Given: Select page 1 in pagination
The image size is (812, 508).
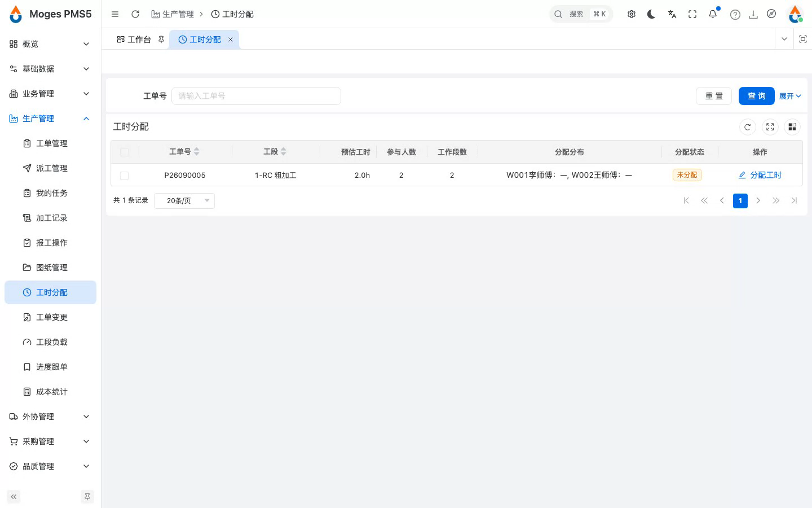Looking at the screenshot, I should coord(740,200).
